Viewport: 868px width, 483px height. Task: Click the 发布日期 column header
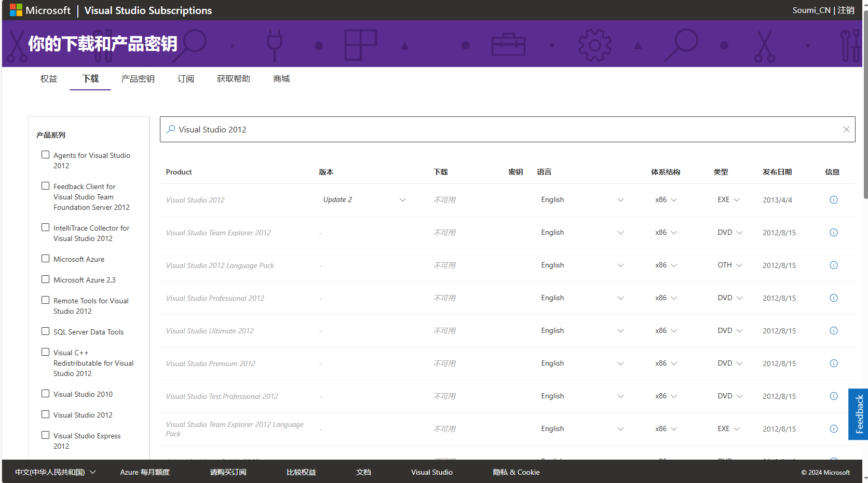[777, 172]
